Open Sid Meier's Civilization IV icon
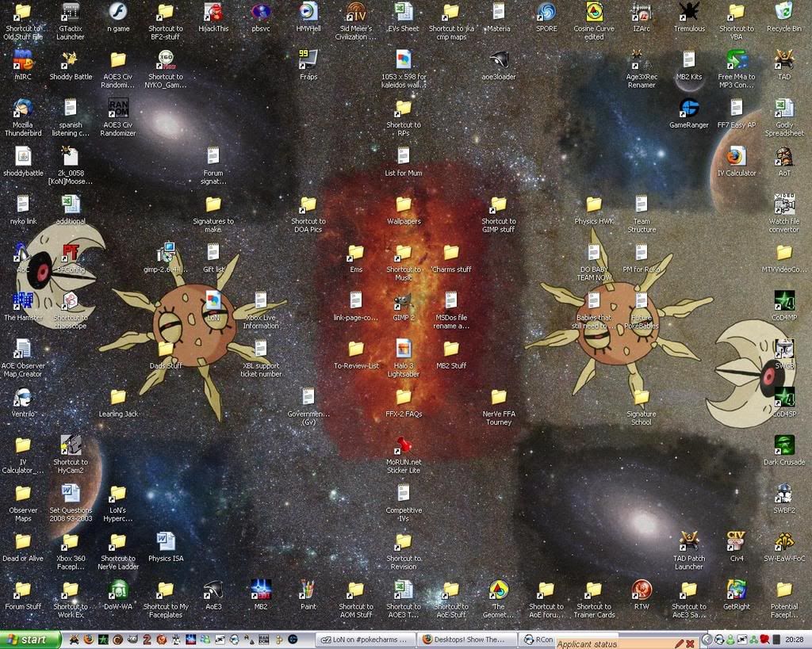 [356, 13]
